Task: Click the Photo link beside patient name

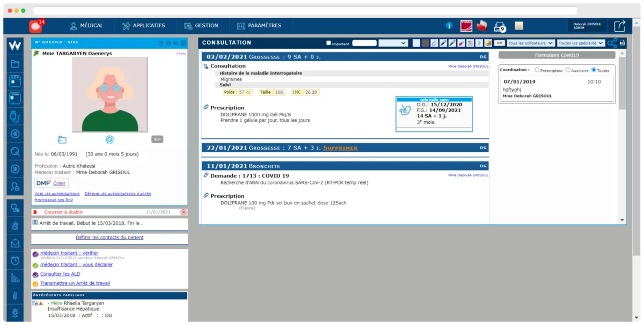Action: pos(180,54)
